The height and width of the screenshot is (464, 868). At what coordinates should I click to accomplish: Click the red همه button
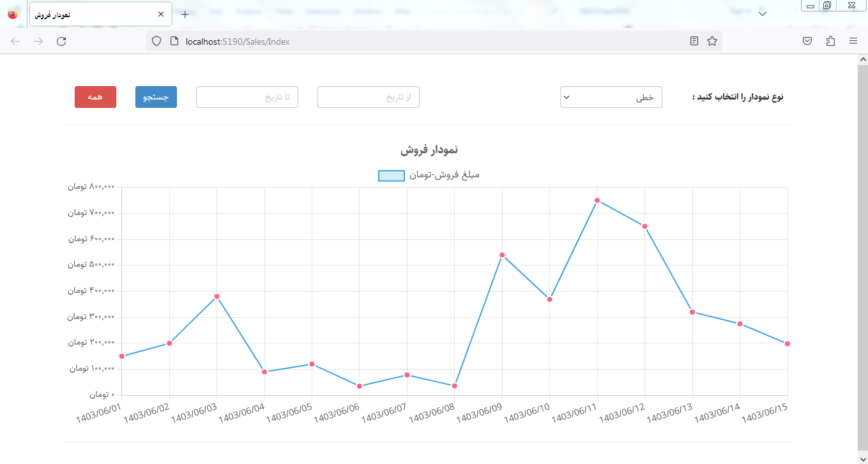[x=95, y=97]
